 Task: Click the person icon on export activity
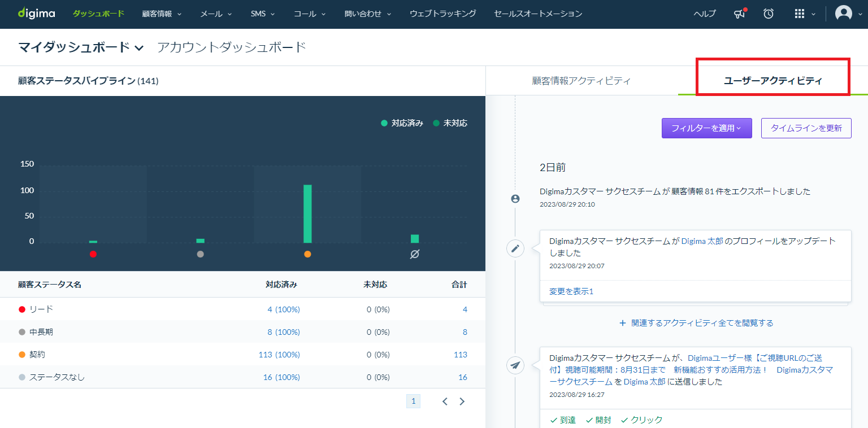[515, 199]
